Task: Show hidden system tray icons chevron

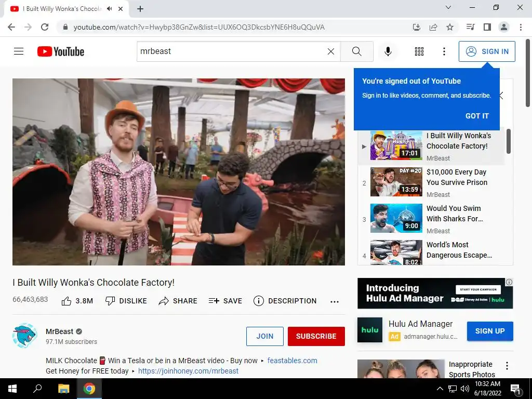Action: [440, 389]
